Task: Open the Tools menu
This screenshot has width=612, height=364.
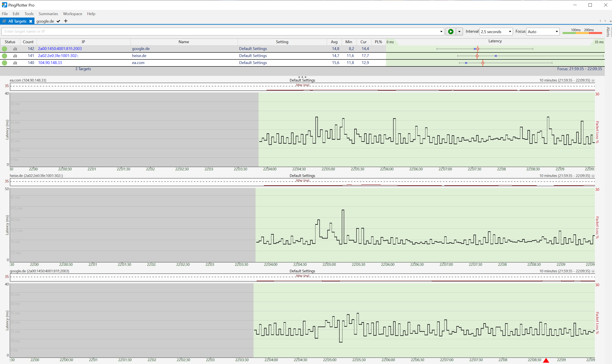Action: [x=29, y=14]
